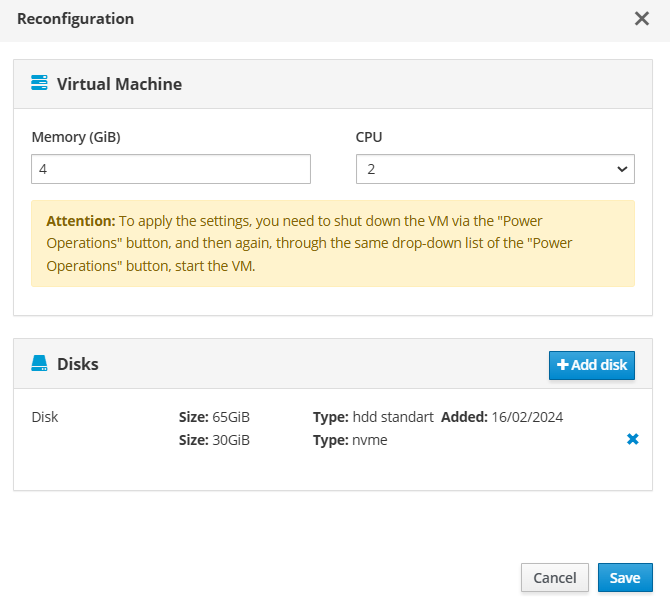Click the Reconfiguration dialog title
This screenshot has width=670, height=603.
[x=75, y=19]
